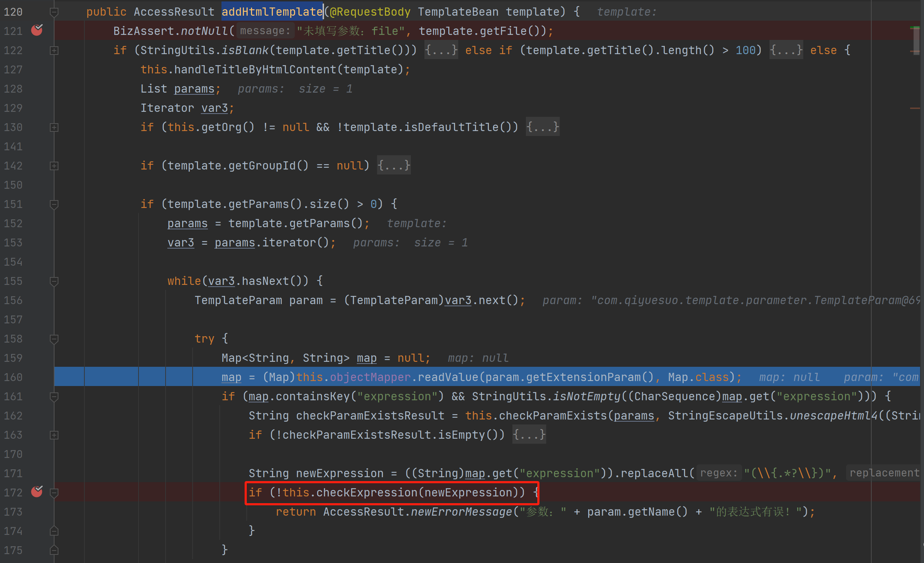Collapse the getParams().size() if block at line 151
The image size is (924, 563).
(54, 204)
